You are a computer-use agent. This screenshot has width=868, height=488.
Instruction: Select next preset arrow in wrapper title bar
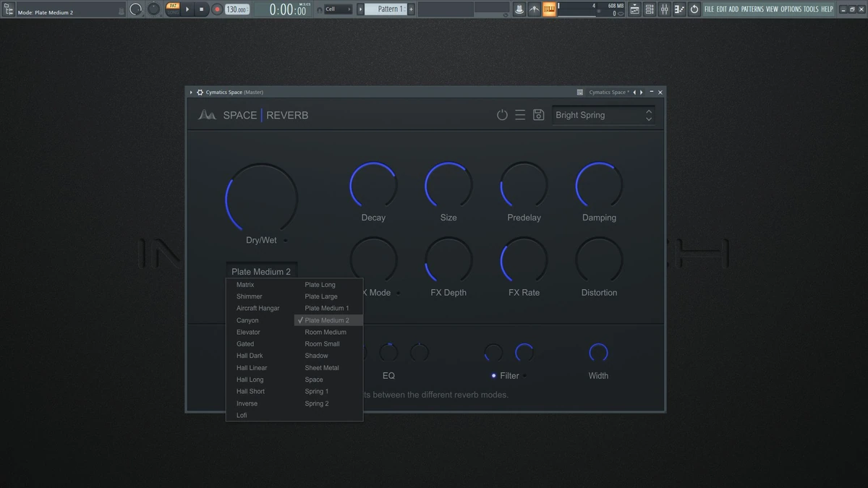(641, 93)
